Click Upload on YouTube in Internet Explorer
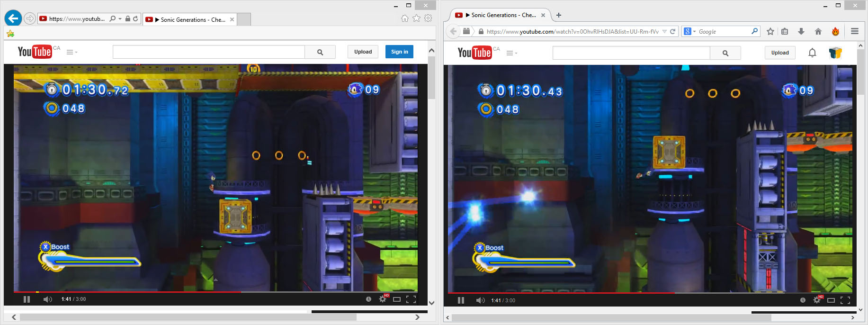The height and width of the screenshot is (325, 868). coord(363,52)
